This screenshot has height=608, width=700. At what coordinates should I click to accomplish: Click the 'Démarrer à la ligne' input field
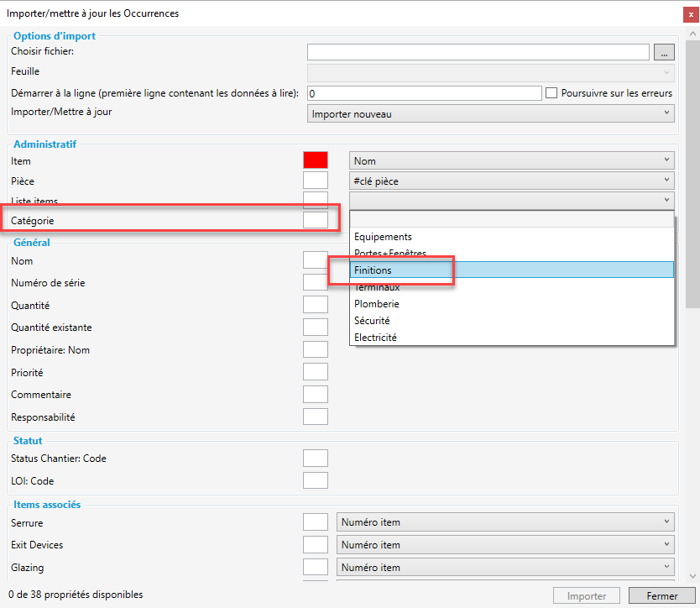point(424,93)
